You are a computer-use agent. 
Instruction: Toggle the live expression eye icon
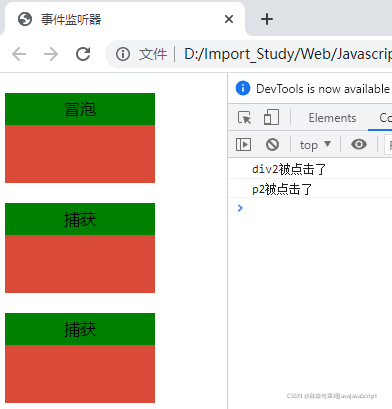[x=359, y=144]
